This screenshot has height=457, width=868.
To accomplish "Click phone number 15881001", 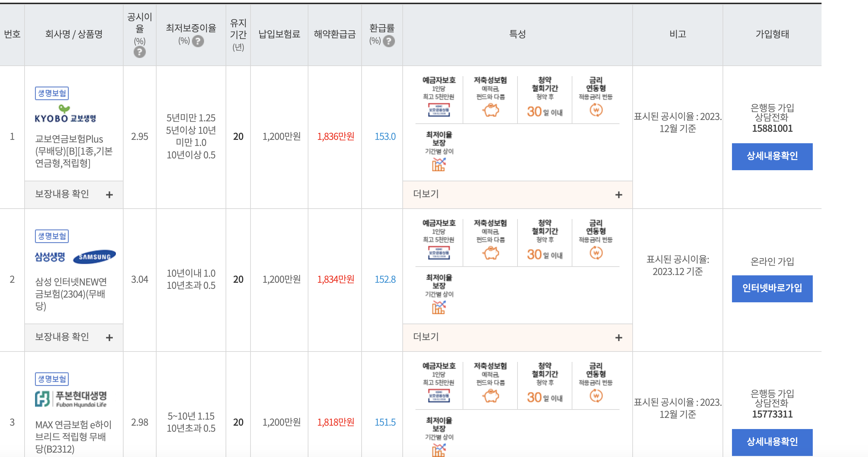I will click(x=772, y=129).
